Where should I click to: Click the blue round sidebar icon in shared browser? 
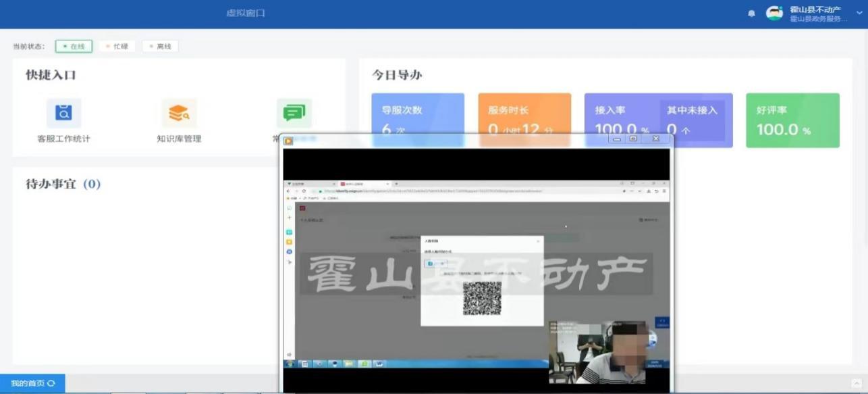tap(289, 251)
